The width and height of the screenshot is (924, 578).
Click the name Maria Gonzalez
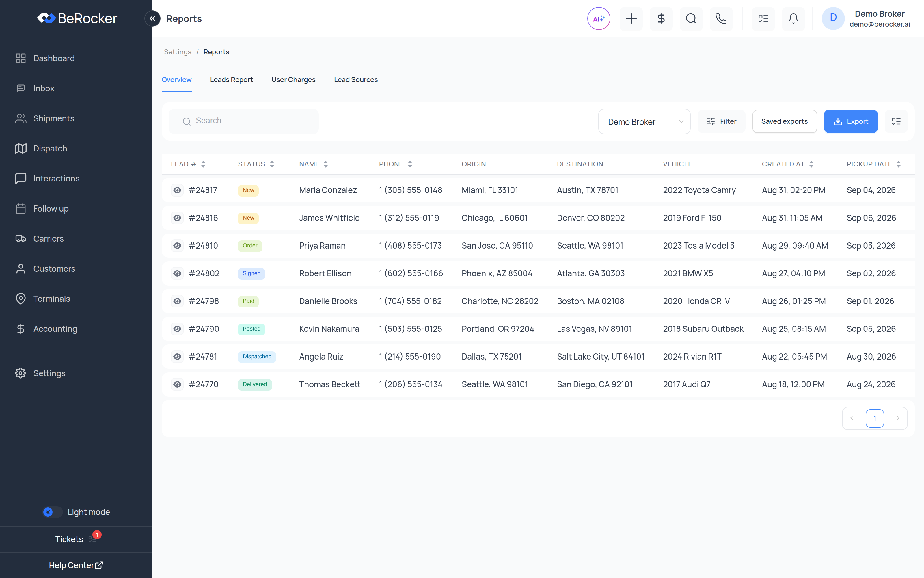pos(328,190)
